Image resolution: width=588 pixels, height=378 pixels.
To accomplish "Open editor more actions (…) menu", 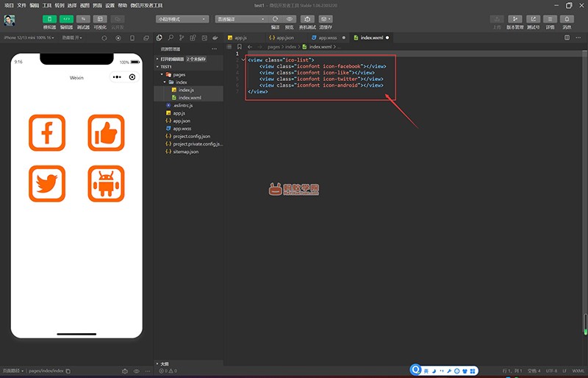I will coord(578,38).
